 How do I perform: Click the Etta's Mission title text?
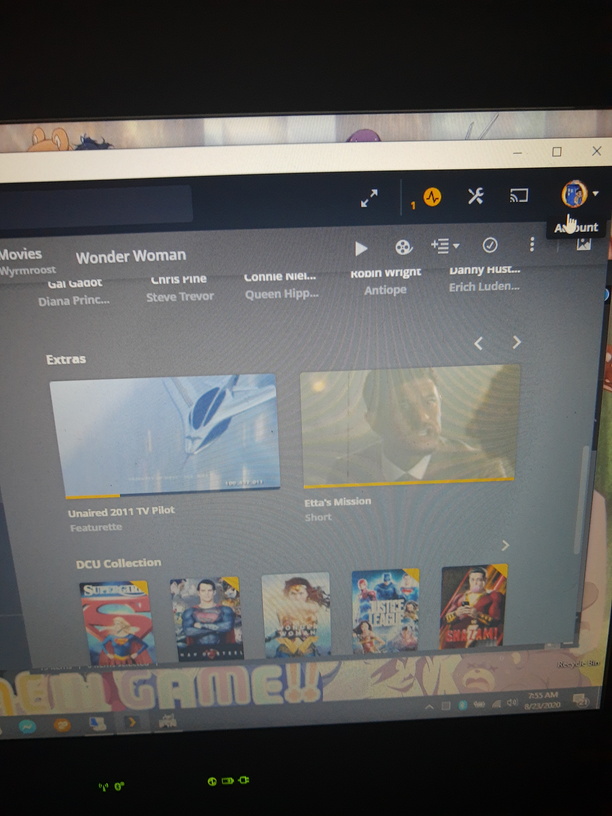(338, 502)
